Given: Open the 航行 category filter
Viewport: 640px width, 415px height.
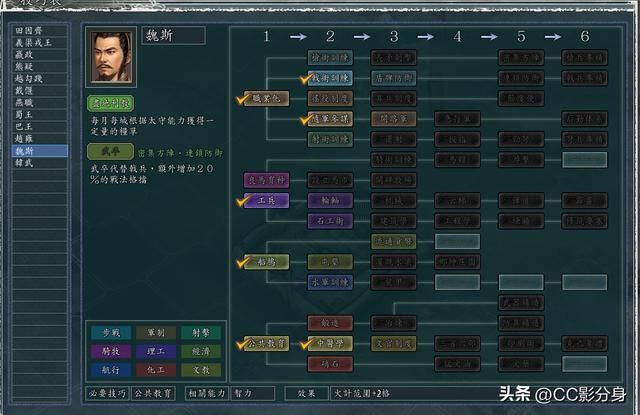Looking at the screenshot, I should click(x=111, y=370).
